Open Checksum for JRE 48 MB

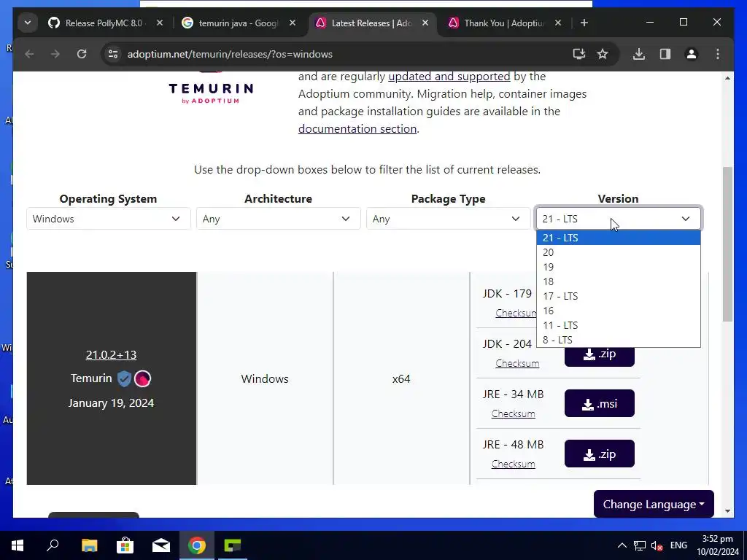click(513, 464)
